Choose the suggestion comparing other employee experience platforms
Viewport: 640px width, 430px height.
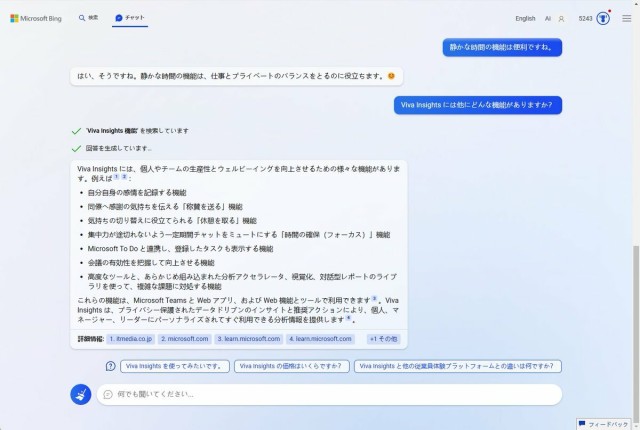[x=458, y=366]
